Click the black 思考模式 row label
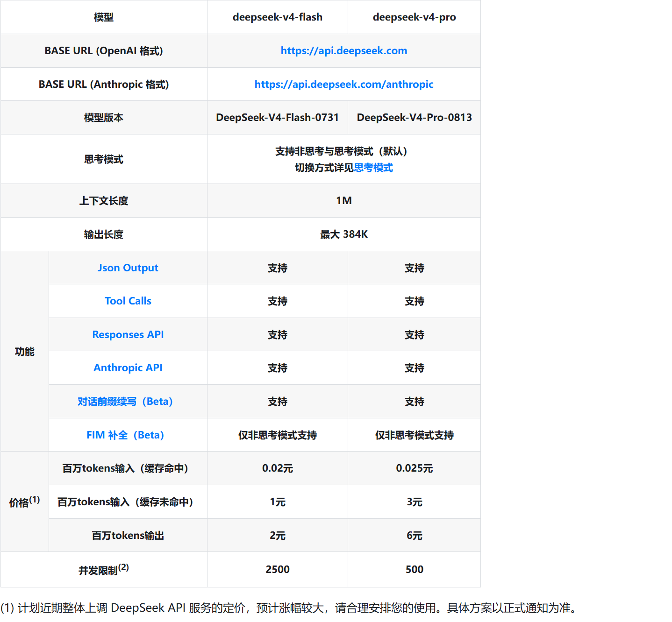The width and height of the screenshot is (672, 622). click(104, 159)
